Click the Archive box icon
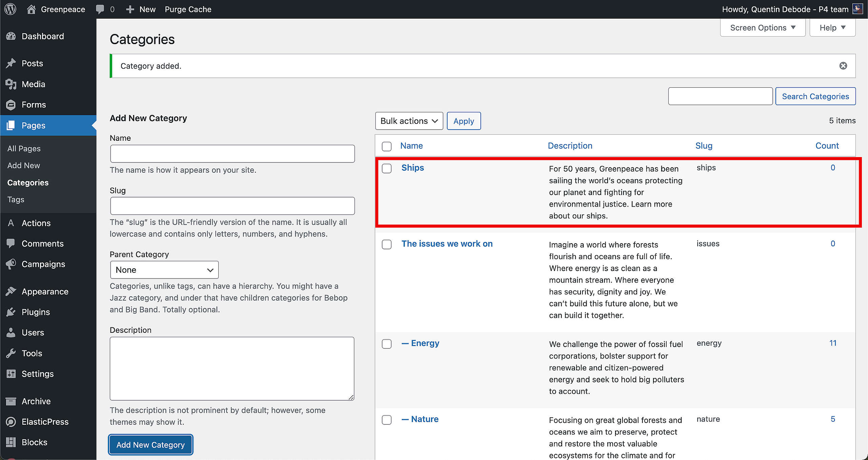 click(11, 401)
